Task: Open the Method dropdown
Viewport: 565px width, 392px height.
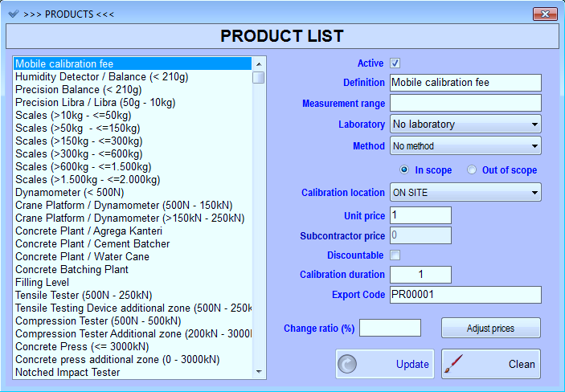Action: (x=465, y=145)
